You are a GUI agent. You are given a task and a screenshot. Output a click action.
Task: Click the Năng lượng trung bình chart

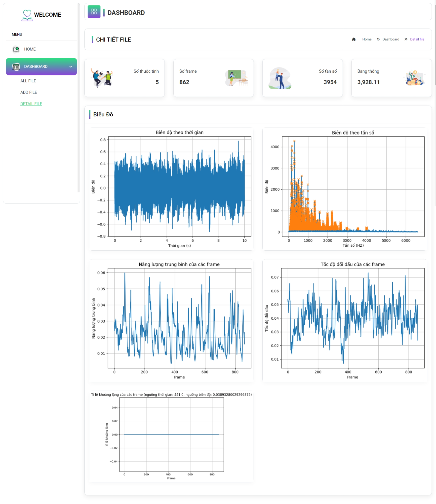171,320
